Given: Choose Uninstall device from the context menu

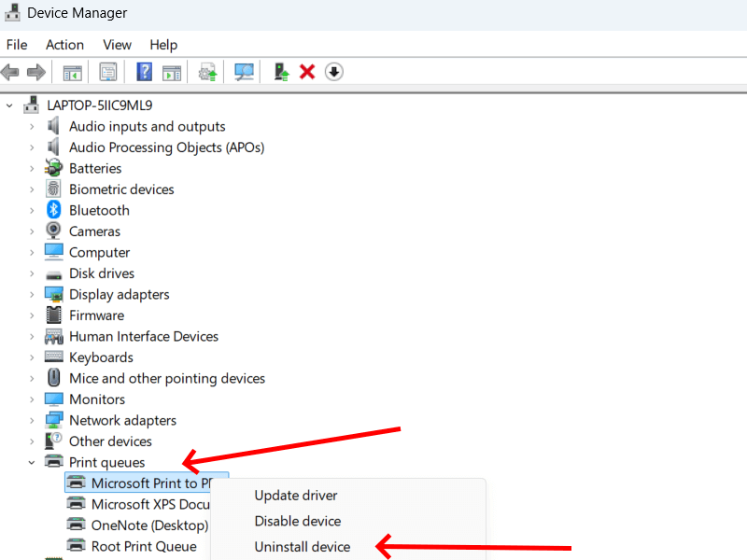Looking at the screenshot, I should pyautogui.click(x=302, y=546).
